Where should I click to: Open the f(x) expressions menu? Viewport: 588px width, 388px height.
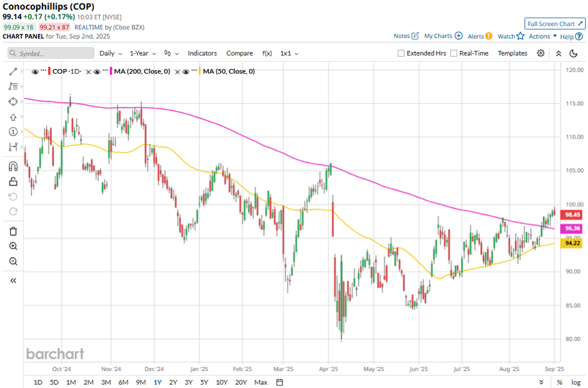pos(267,53)
